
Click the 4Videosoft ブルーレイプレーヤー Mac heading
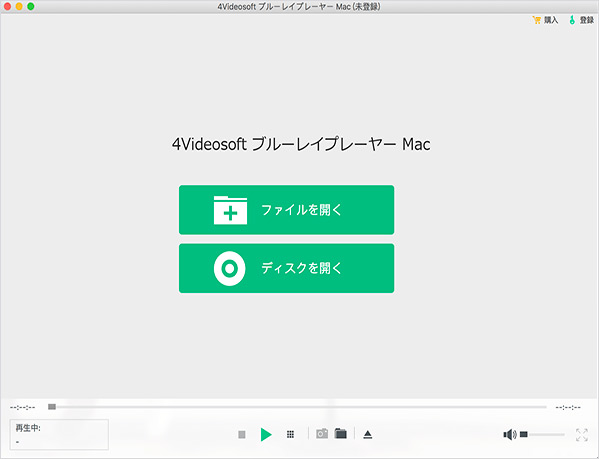(x=301, y=144)
